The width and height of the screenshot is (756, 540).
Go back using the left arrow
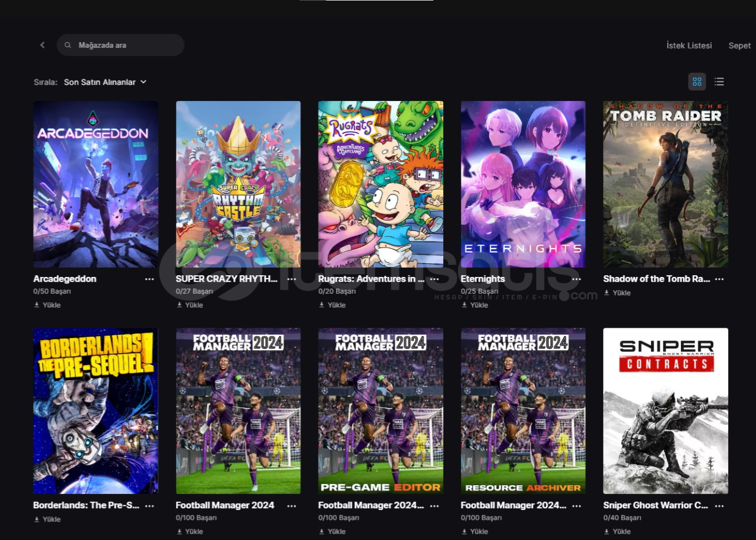tap(42, 45)
